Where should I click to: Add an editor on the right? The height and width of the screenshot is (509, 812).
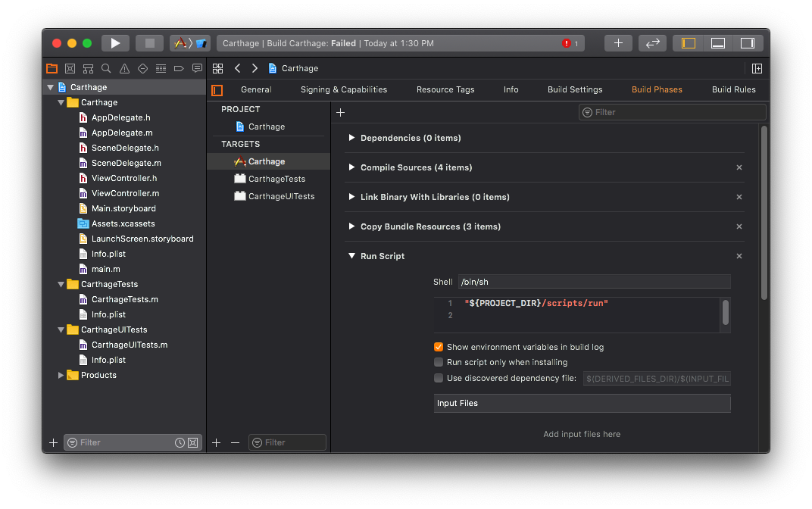(x=757, y=68)
